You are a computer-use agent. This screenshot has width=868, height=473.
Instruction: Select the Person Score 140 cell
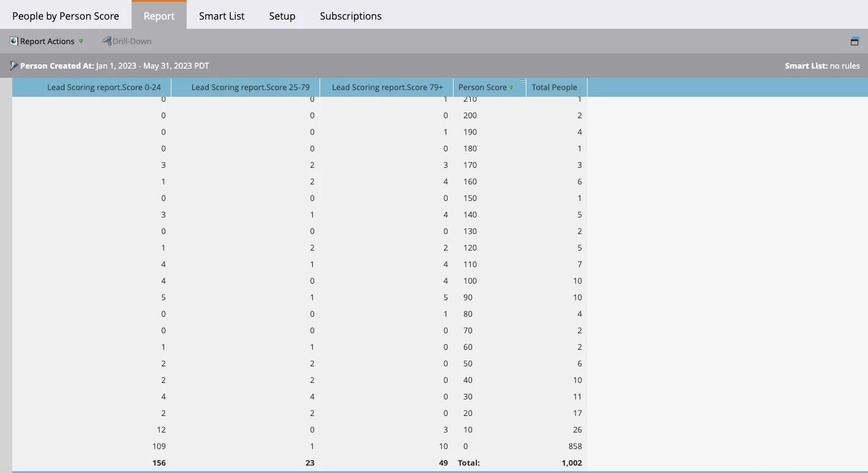[490, 214]
